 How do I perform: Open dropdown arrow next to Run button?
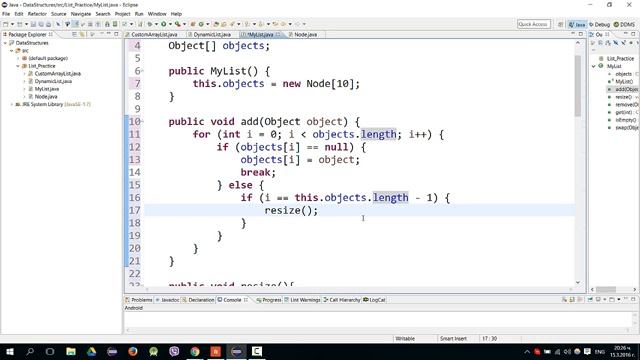(170, 24)
